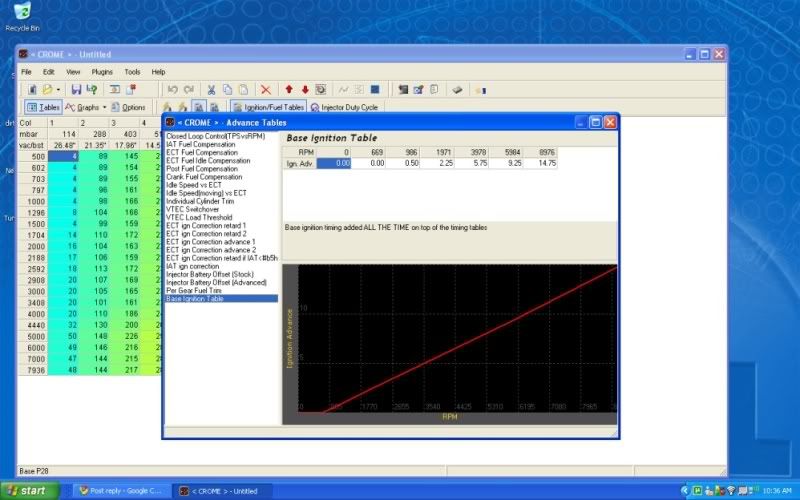Click the Copy icon
Viewport: 800px width, 500px height.
tap(228, 90)
